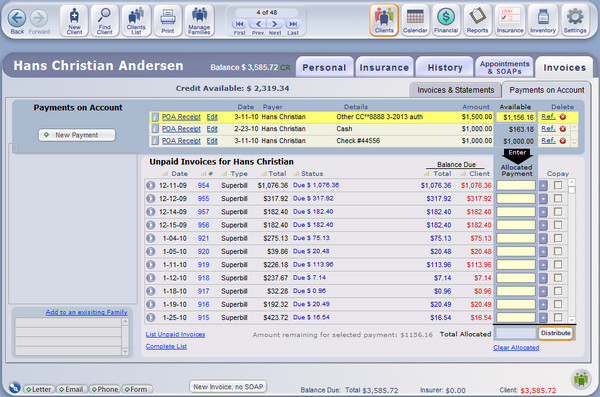Click the Print icon
600x397 pixels.
click(x=168, y=21)
